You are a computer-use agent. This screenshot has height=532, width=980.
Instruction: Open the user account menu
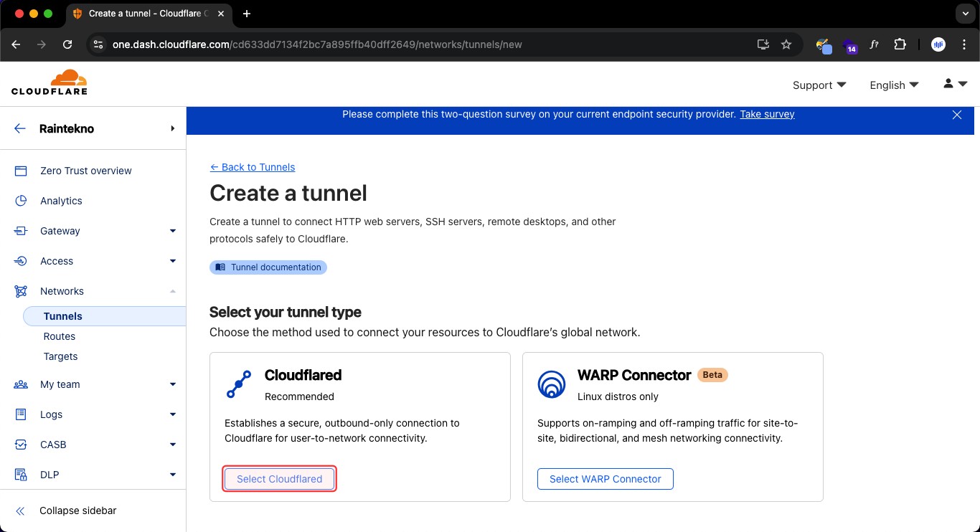(955, 85)
